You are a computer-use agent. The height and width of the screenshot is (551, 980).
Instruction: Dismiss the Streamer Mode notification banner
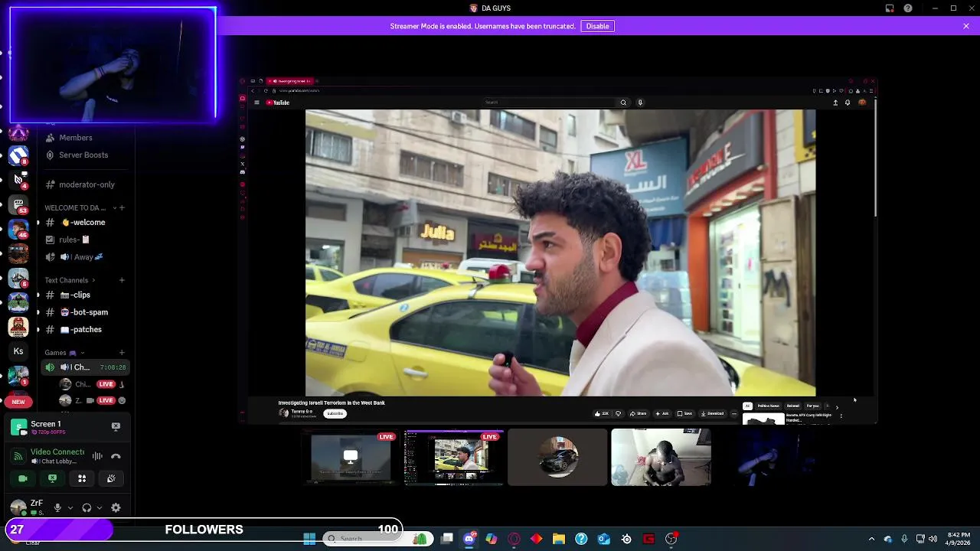[966, 26]
